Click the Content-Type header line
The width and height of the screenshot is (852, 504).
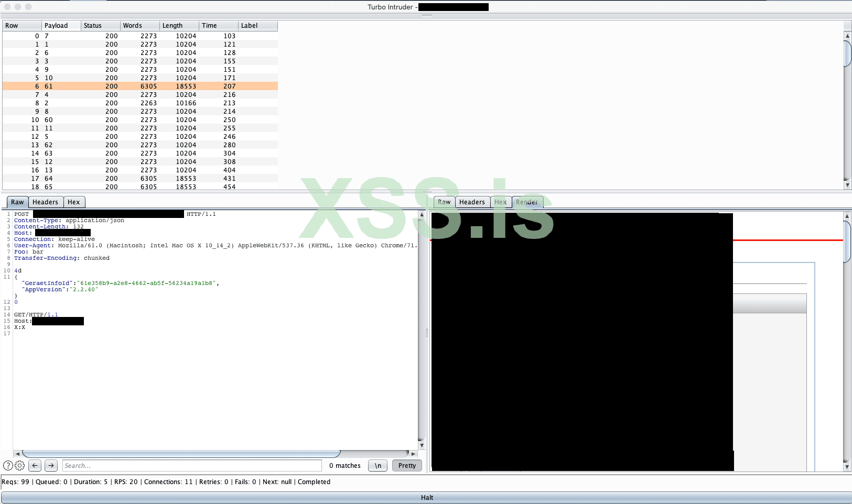(x=69, y=221)
